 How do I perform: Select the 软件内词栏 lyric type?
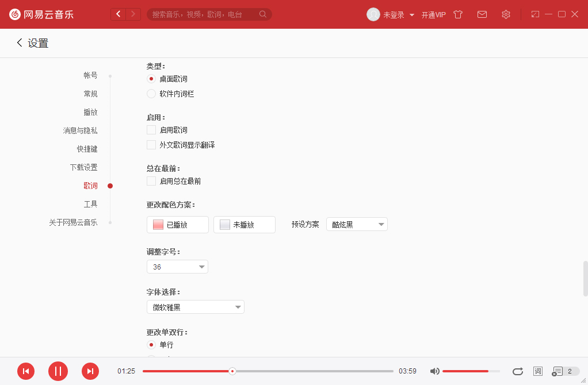tap(151, 93)
